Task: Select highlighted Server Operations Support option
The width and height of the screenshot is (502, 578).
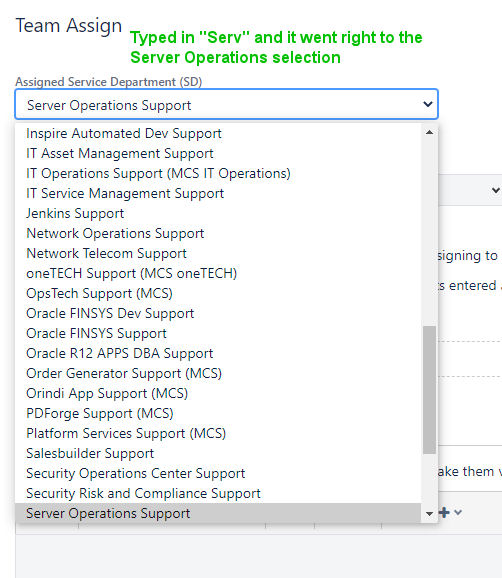Action: coord(218,513)
